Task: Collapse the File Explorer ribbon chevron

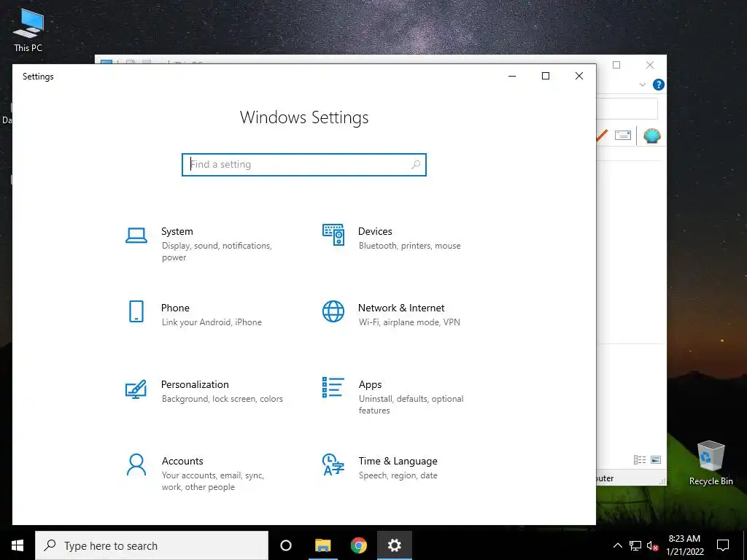Action: pos(642,85)
